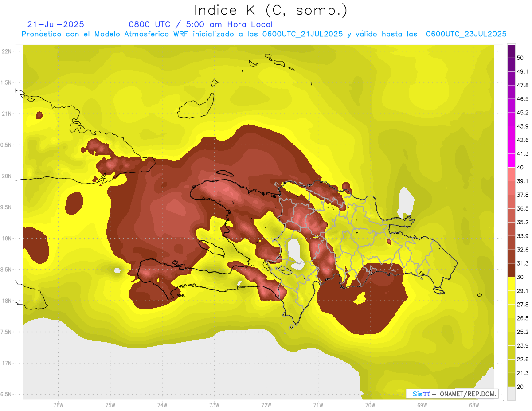Click the colorbar value "26.5"
Screen dimensions: 532x411
click(x=523, y=318)
